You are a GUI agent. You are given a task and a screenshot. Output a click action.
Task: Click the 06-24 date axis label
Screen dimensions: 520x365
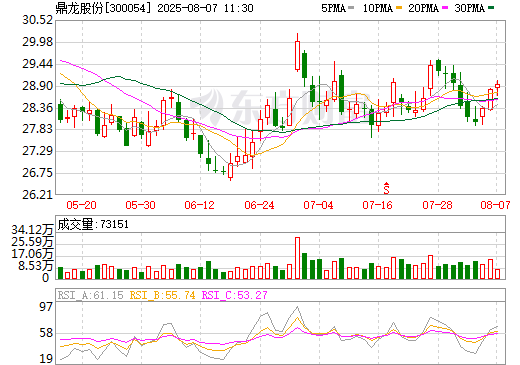pyautogui.click(x=259, y=205)
